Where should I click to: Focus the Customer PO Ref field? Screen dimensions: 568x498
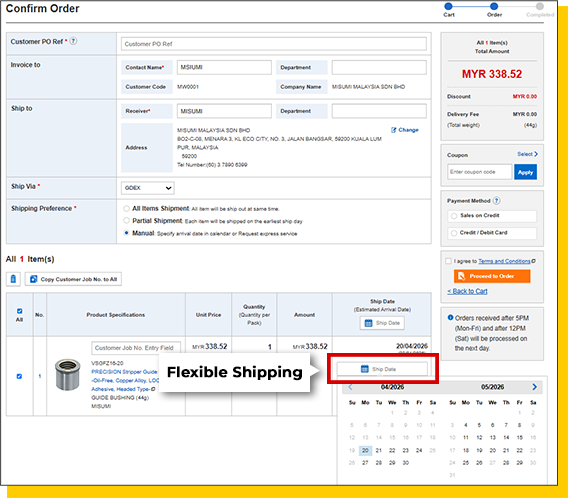pyautogui.click(x=274, y=44)
